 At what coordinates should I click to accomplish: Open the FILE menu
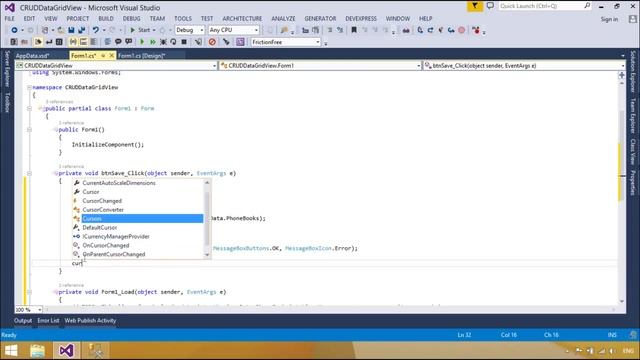pyautogui.click(x=10, y=19)
